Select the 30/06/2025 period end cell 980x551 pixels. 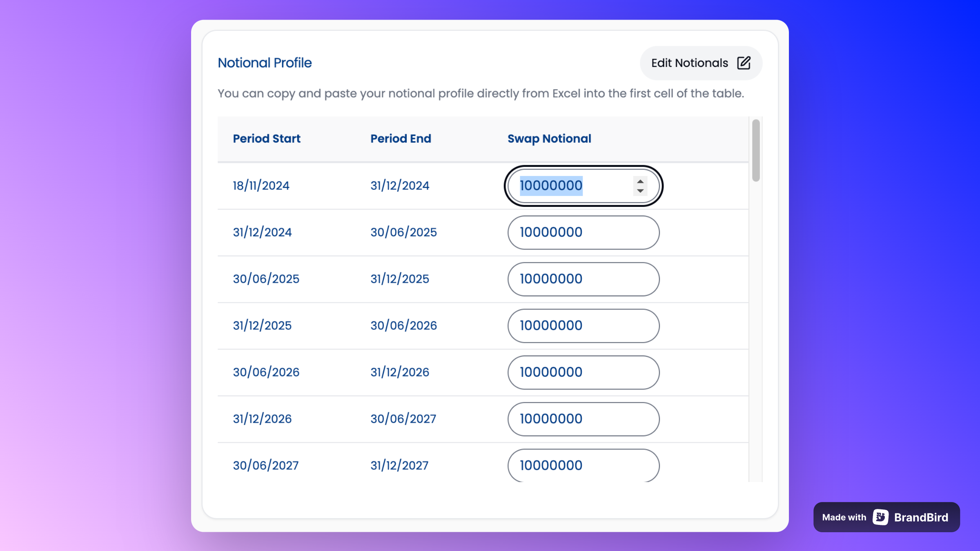(x=403, y=232)
